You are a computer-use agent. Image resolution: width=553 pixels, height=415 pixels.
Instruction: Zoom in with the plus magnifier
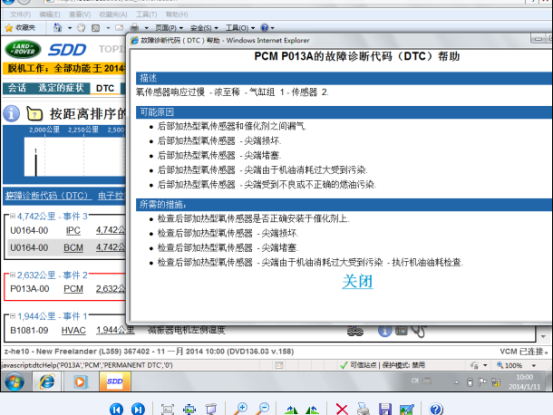pos(241,409)
